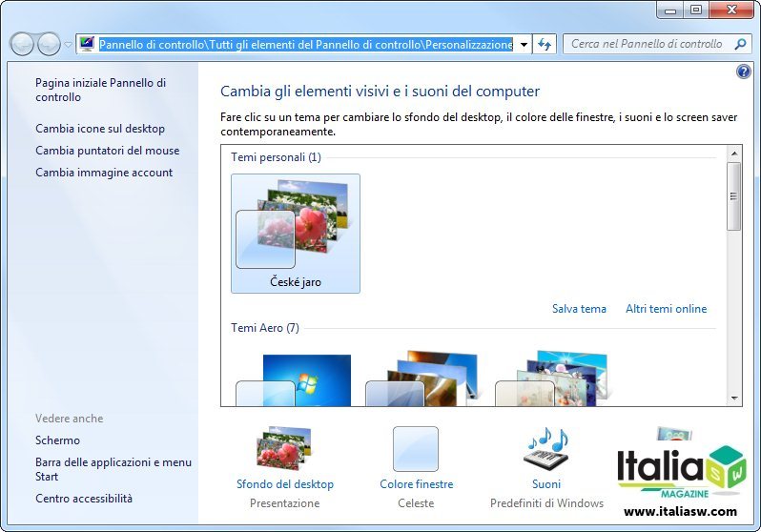Click the Temi personali (1) group header
Viewport: 761px width, 532px height.
click(x=276, y=157)
